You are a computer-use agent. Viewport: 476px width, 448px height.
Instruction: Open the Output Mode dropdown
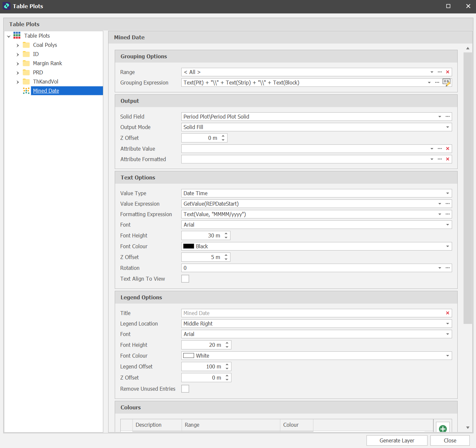[447, 127]
